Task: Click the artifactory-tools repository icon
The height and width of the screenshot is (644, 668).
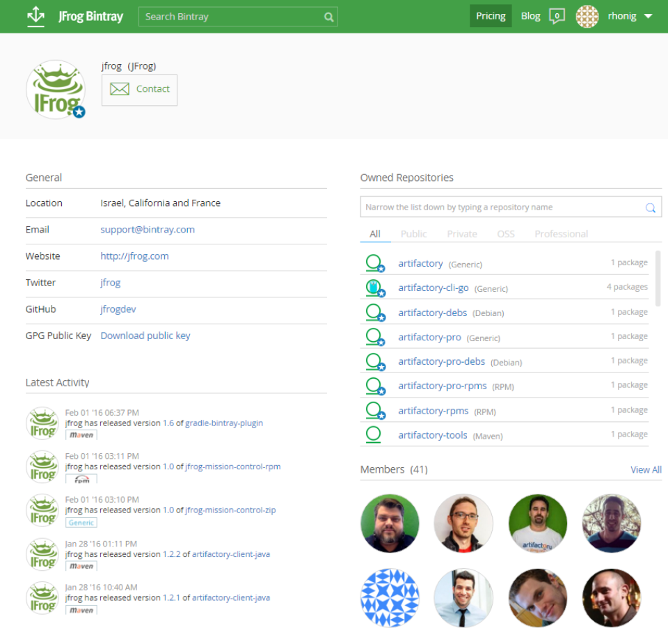Action: click(374, 434)
